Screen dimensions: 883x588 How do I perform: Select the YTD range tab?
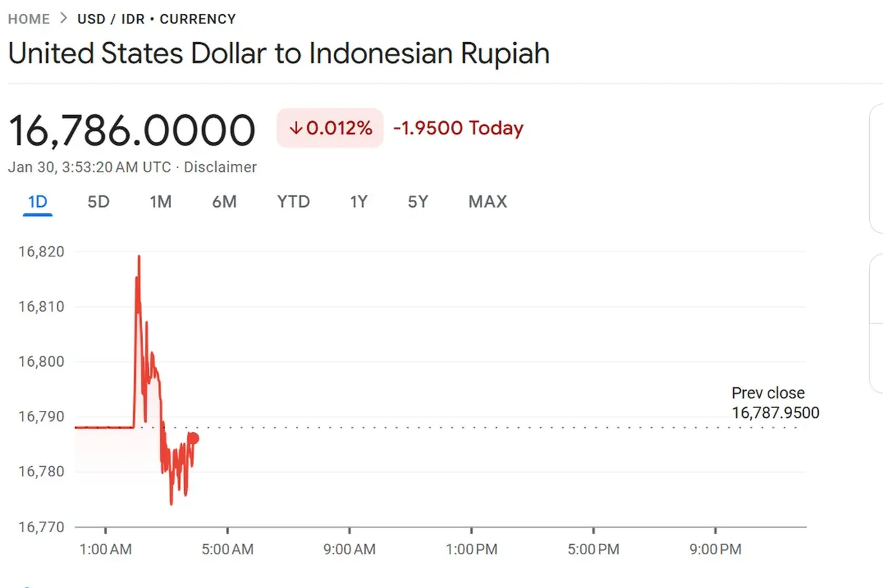point(293,202)
